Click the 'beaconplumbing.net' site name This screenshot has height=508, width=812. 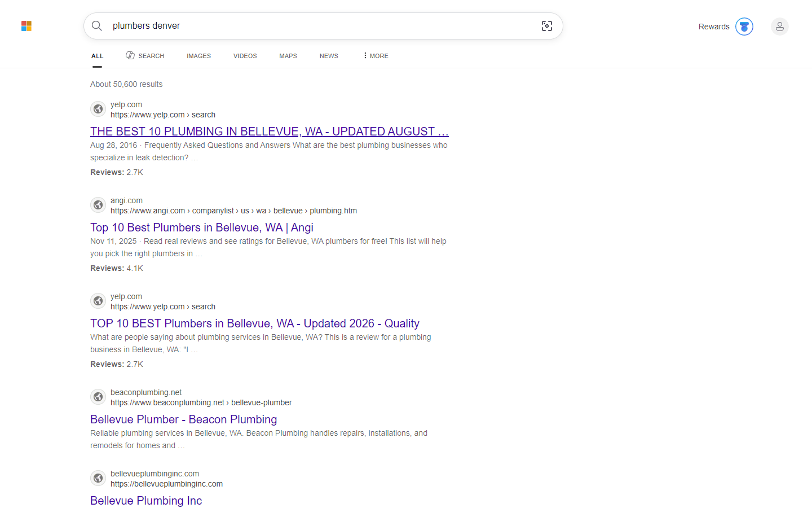(146, 392)
